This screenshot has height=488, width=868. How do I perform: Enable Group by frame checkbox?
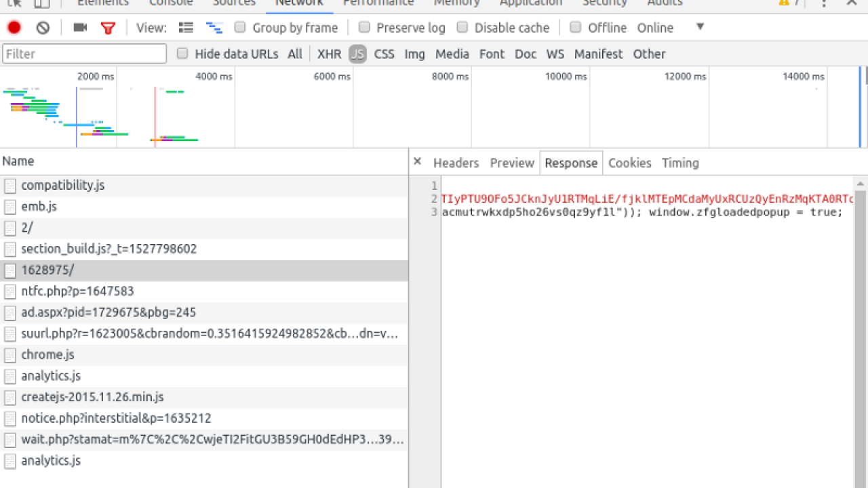coord(240,28)
